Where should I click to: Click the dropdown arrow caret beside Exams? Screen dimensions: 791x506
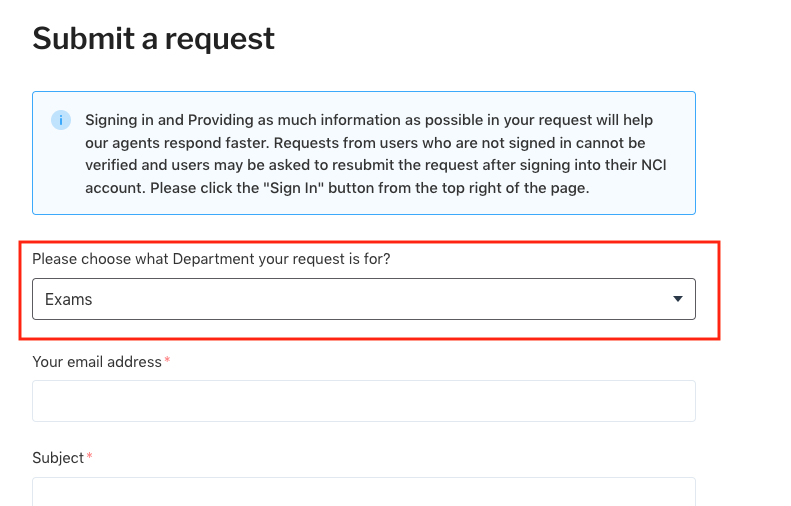click(678, 299)
